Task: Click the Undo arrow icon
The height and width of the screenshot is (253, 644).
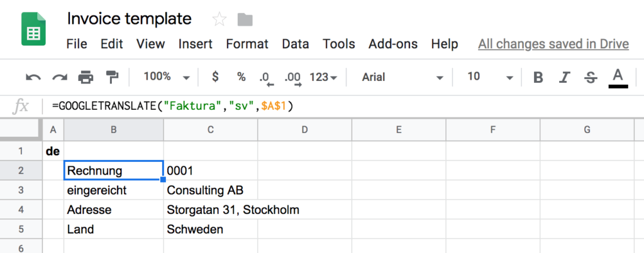Action: (33, 77)
